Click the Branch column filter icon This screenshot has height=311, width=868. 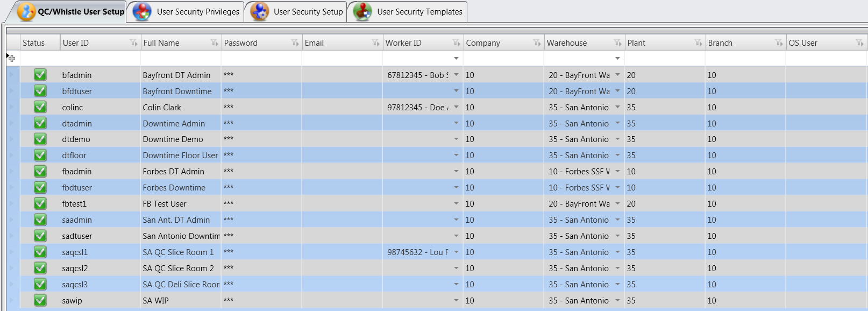pos(779,43)
